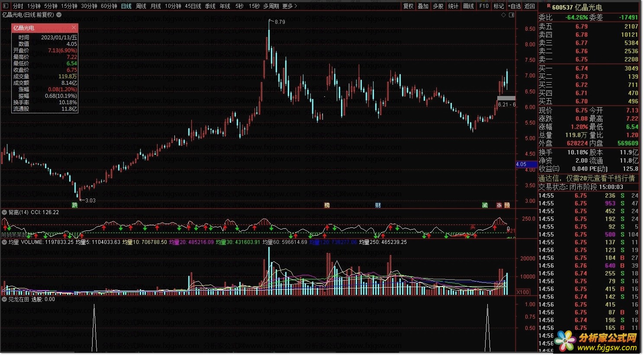Switch to 45日线 period tab

click(193, 6)
